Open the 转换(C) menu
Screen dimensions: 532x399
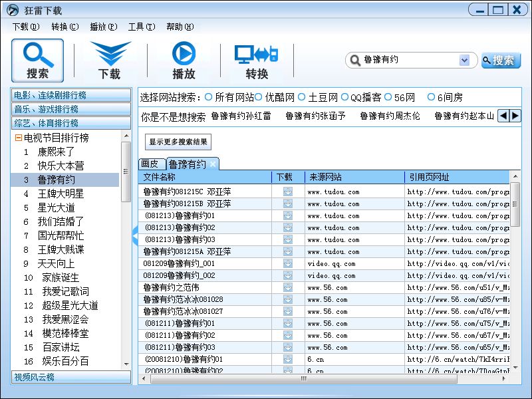click(x=65, y=27)
